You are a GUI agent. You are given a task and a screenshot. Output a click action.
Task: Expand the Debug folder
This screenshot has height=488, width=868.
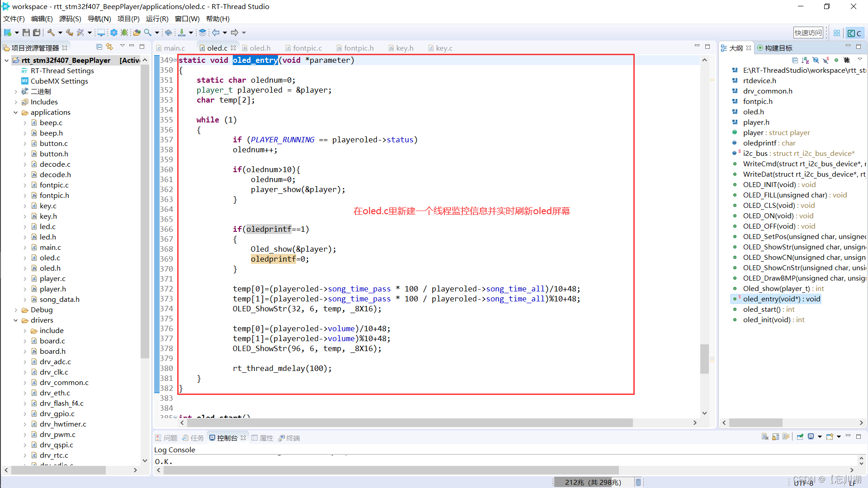(x=16, y=310)
